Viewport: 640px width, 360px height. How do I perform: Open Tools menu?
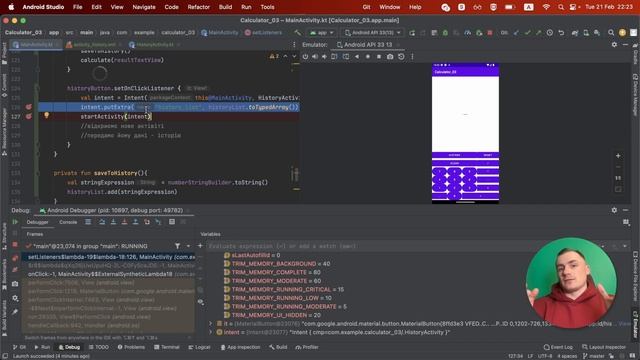tap(267, 7)
